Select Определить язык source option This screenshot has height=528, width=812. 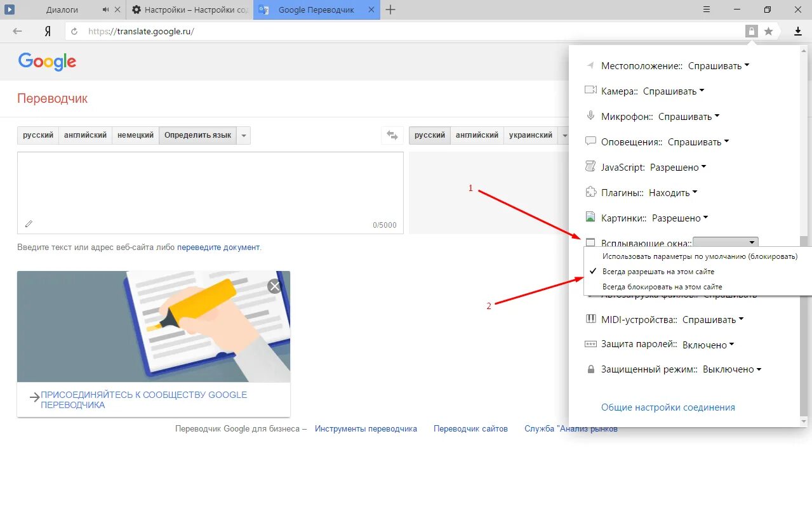click(198, 135)
